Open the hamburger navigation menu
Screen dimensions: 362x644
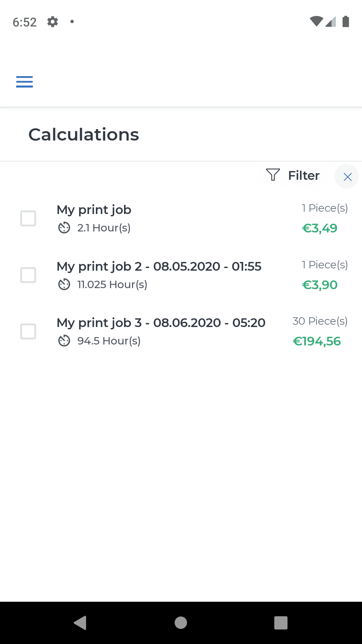pyautogui.click(x=24, y=82)
